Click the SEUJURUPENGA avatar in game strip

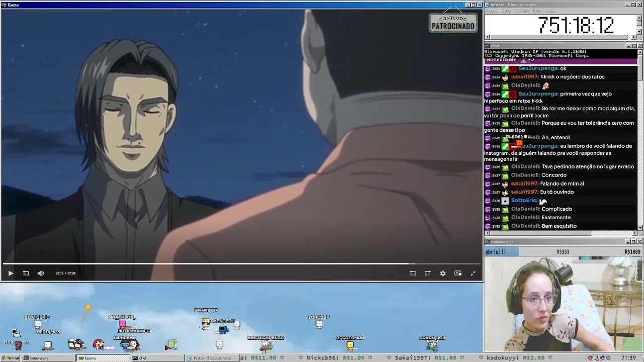[x=266, y=345]
